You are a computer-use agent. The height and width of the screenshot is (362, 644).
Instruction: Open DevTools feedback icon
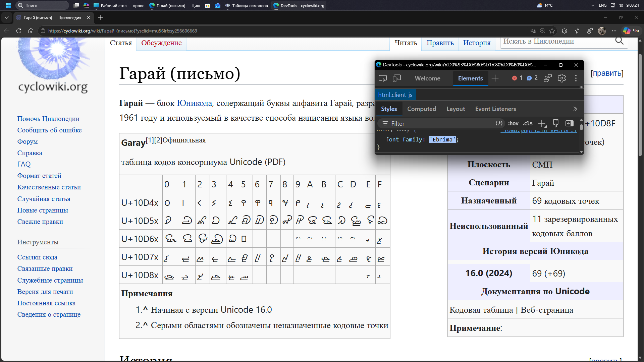(x=548, y=78)
